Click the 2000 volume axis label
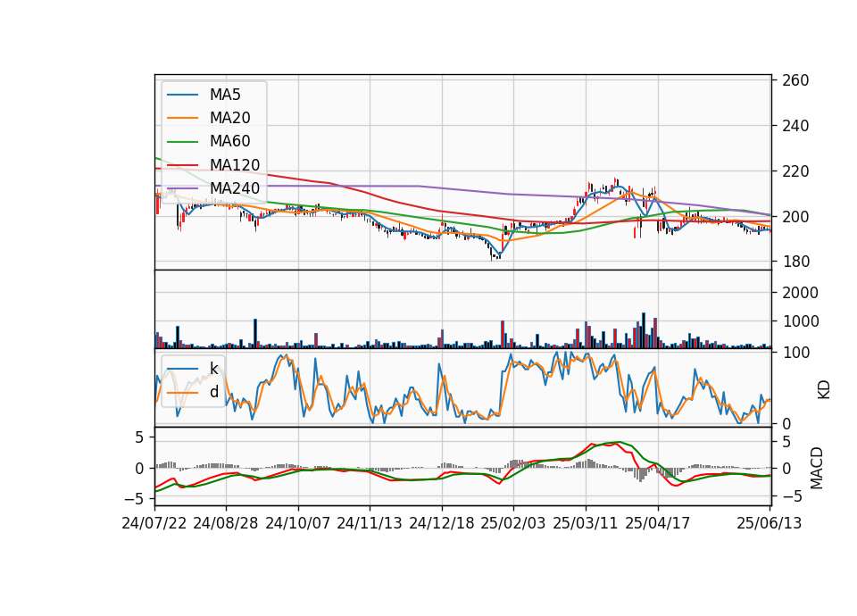Screen dimensions: 857x616 800,293
